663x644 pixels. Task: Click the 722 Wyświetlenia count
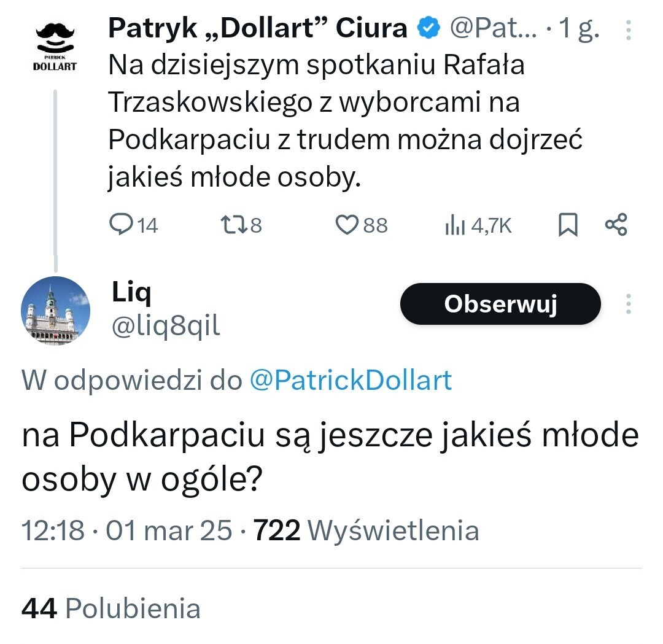[366, 530]
